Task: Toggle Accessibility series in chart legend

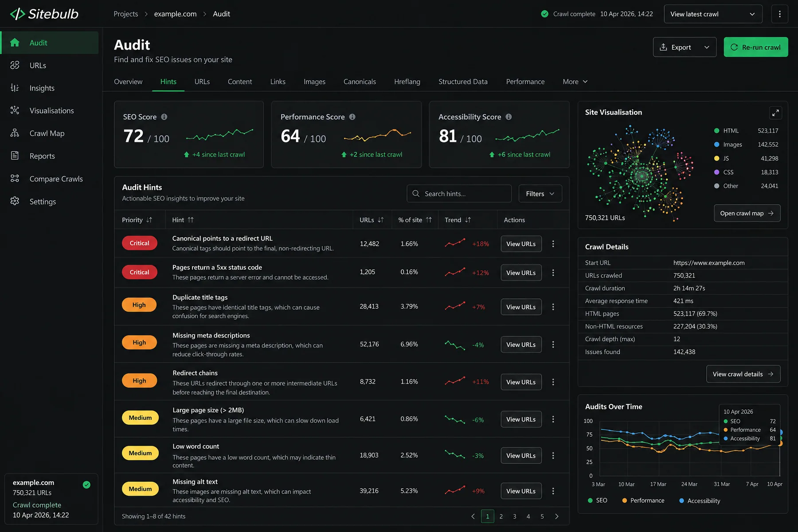Action: 700,501
